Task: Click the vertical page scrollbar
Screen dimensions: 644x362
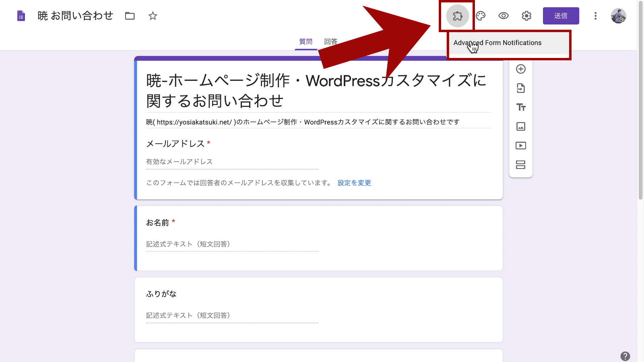Action: point(640,101)
